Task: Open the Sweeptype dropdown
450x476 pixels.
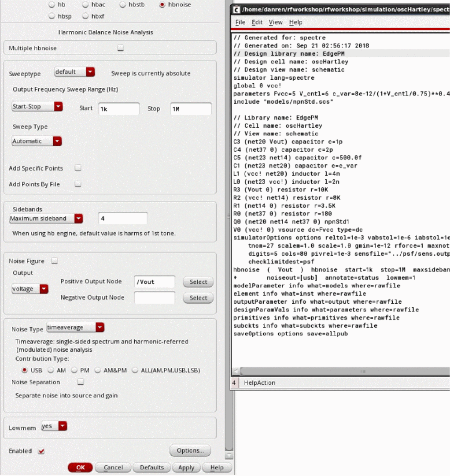Action: pos(74,72)
